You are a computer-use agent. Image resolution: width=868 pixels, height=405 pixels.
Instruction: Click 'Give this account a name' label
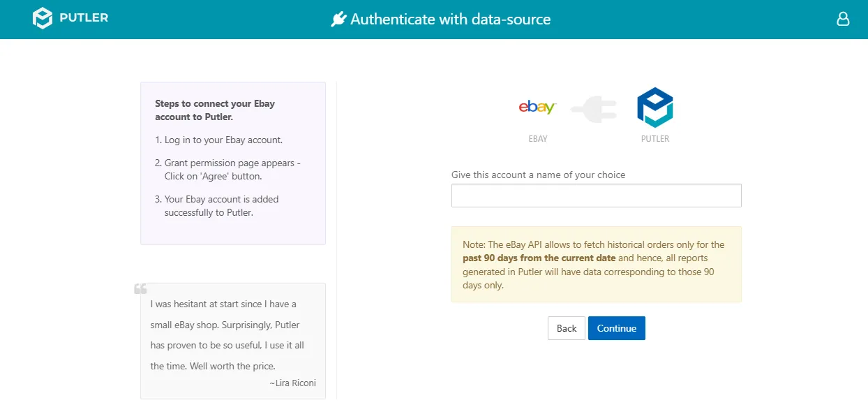(539, 175)
